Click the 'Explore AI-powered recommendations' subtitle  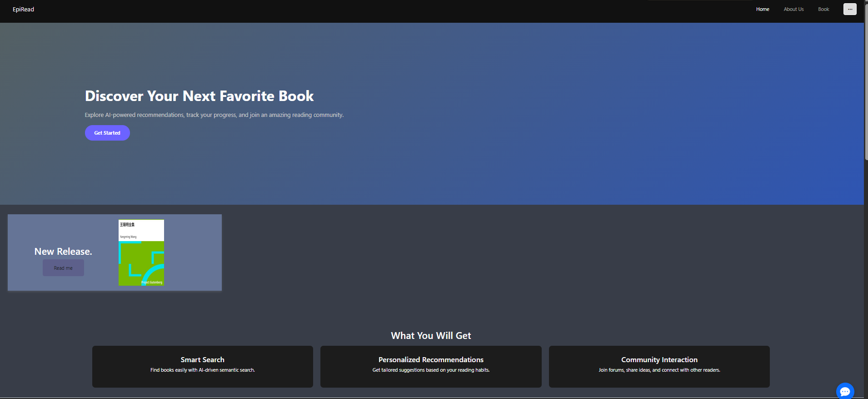(214, 115)
